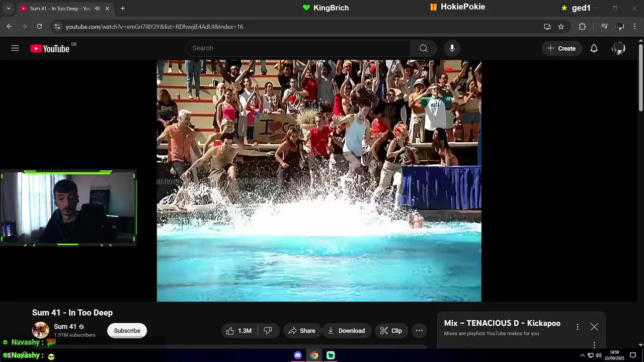644x362 pixels.
Task: Share the Sum 41 video
Action: 302,330
